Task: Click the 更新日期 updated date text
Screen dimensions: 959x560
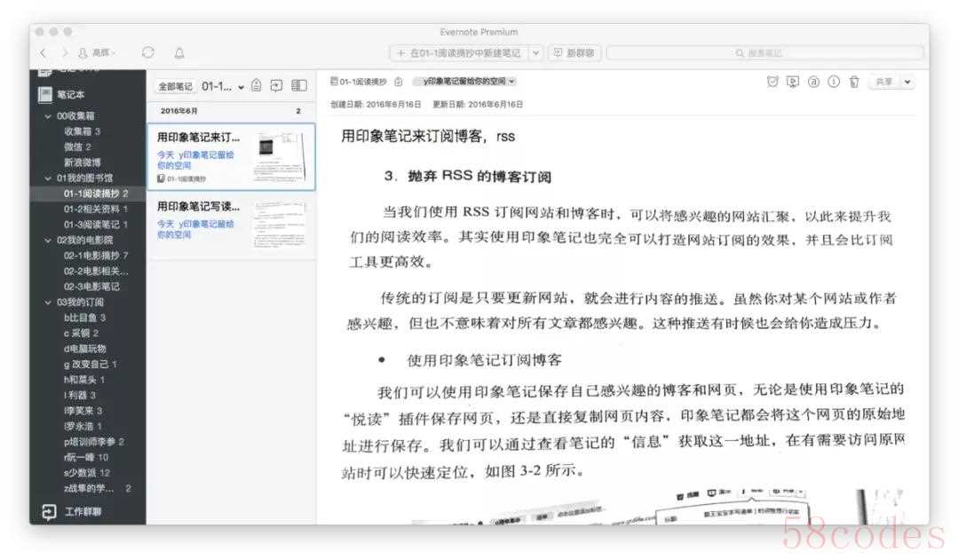Action: [478, 105]
